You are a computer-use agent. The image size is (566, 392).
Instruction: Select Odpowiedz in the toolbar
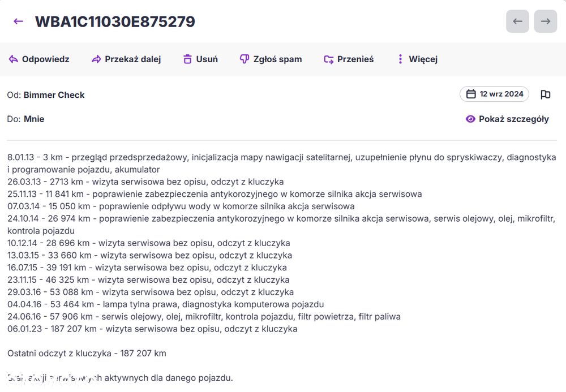pyautogui.click(x=39, y=59)
